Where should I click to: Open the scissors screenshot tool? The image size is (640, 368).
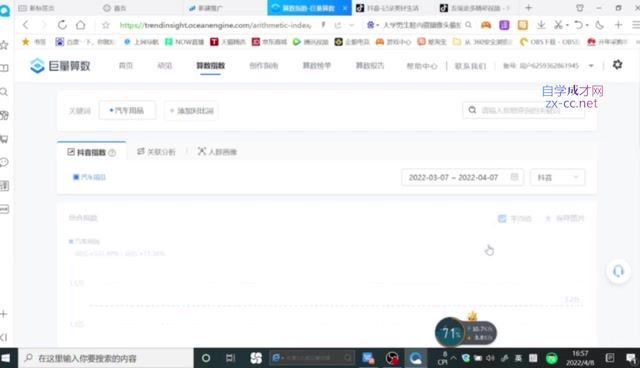558,25
